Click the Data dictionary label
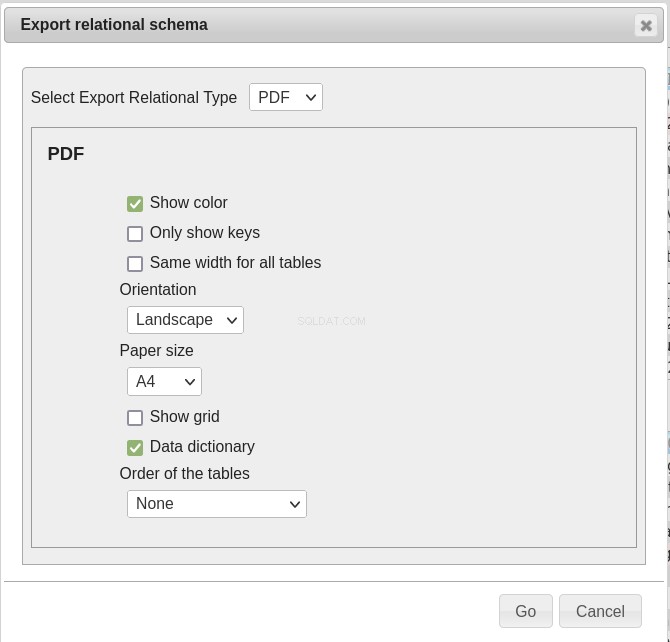The width and height of the screenshot is (670, 642). point(202,446)
